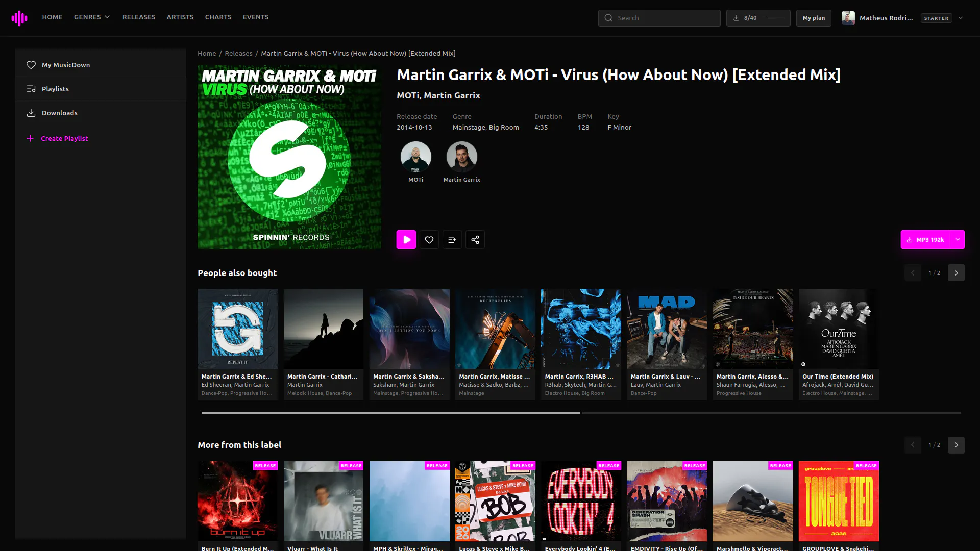Viewport: 980px width, 551px height.
Task: Open RELEASES in top navigation
Action: (x=139, y=17)
